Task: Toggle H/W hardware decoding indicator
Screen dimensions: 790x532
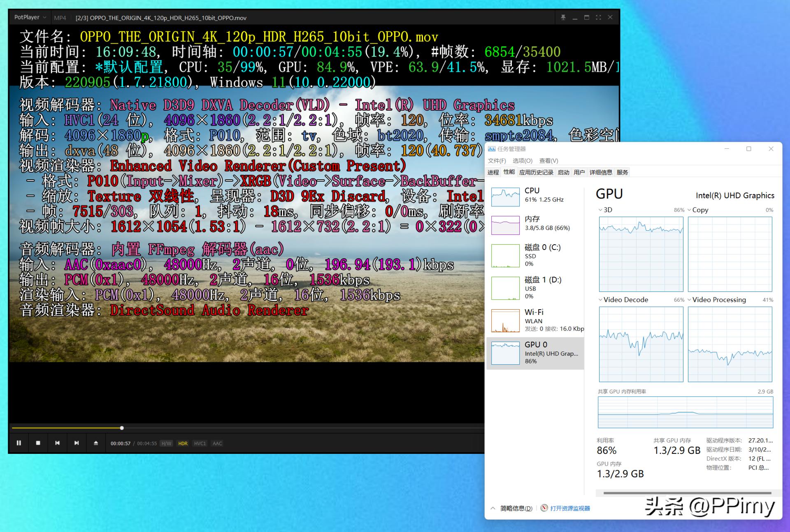Action: 166,444
